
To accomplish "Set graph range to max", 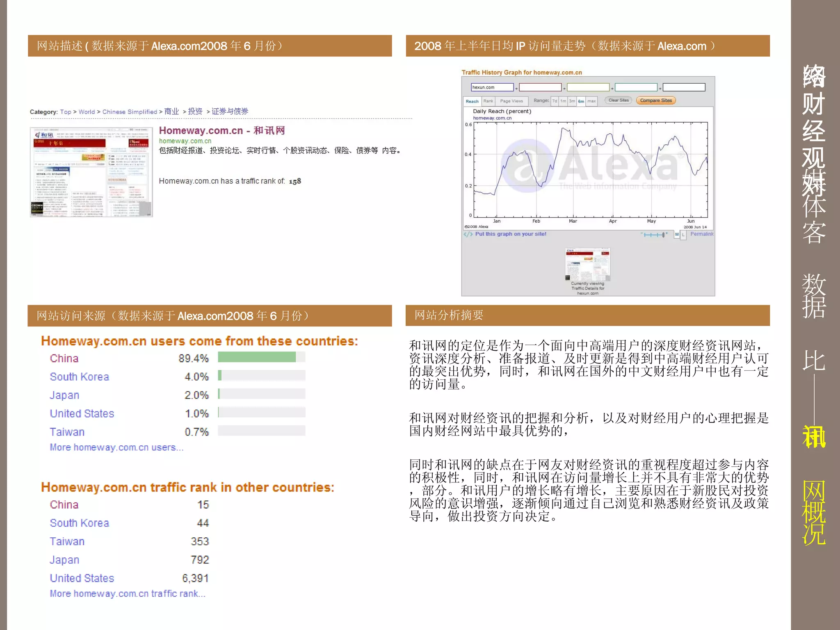I will click(x=591, y=101).
